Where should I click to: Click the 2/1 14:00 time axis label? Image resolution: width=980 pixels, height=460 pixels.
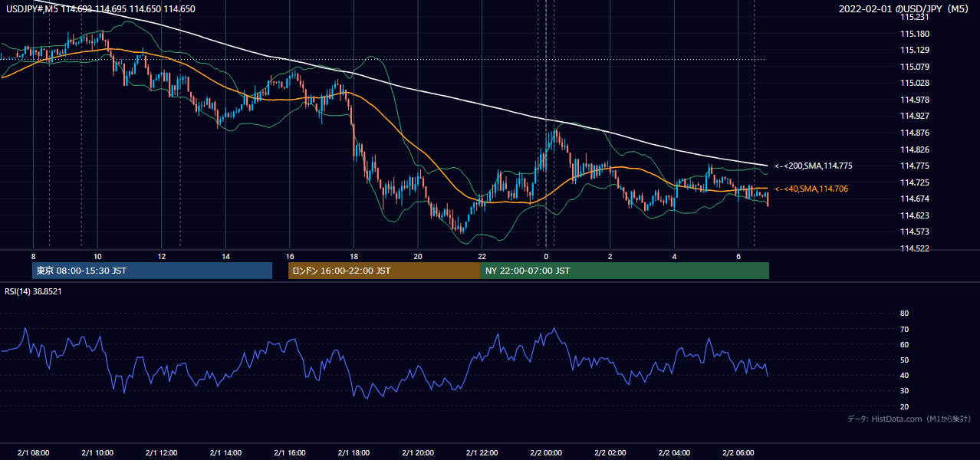coord(225,452)
